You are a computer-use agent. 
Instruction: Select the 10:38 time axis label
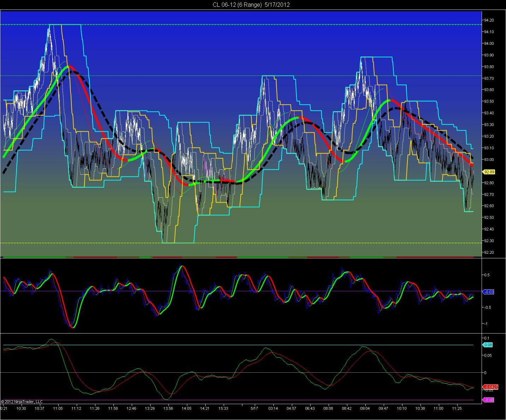420,408
